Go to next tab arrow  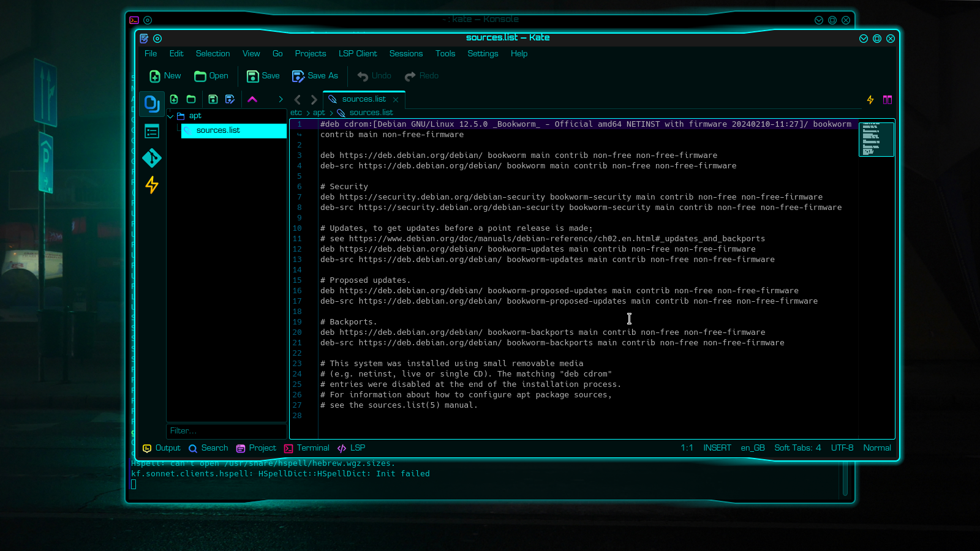coord(314,99)
